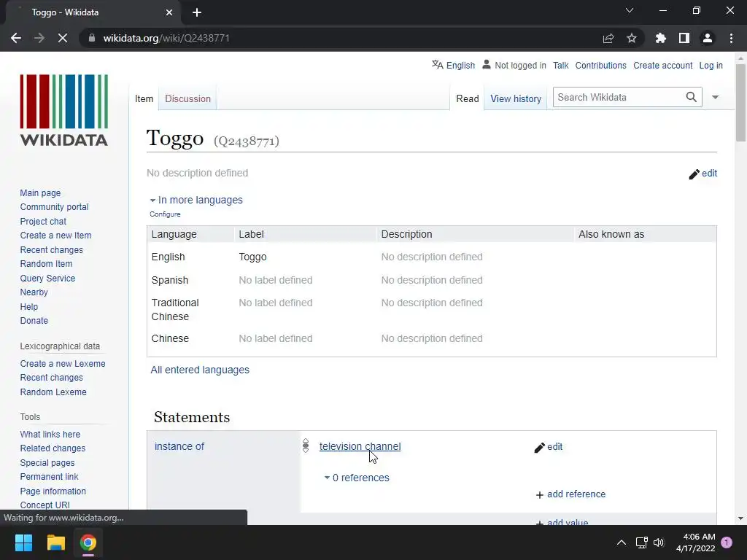Open a new browser tab
The image size is (747, 560).
[x=197, y=12]
